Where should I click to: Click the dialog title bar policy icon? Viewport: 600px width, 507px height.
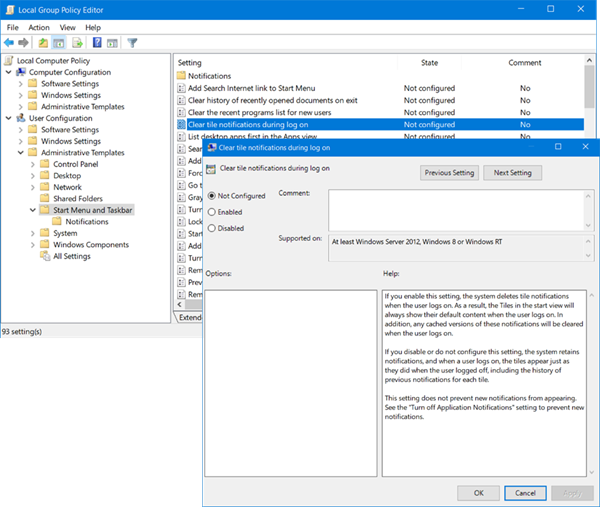click(x=212, y=148)
